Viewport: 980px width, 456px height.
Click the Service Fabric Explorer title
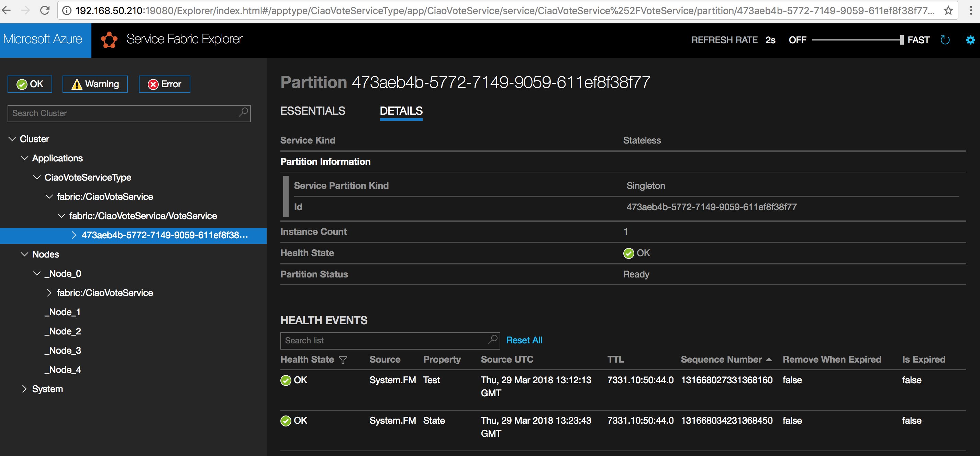coord(184,39)
